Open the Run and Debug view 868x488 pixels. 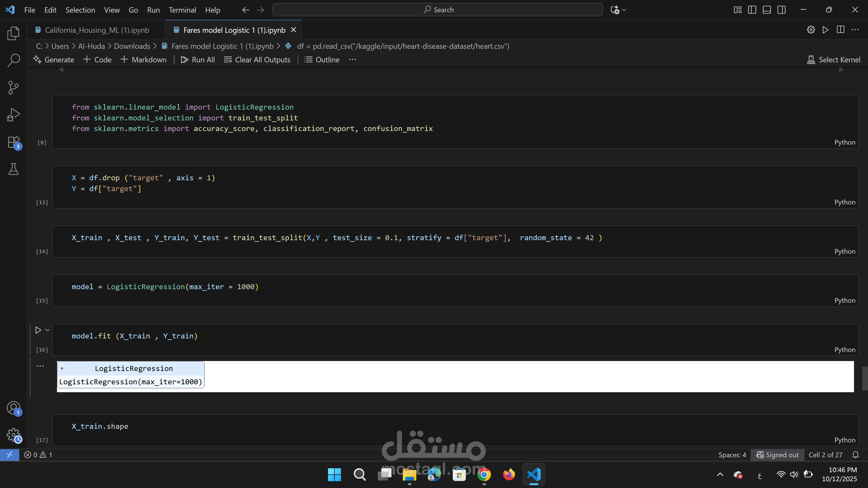click(x=14, y=115)
